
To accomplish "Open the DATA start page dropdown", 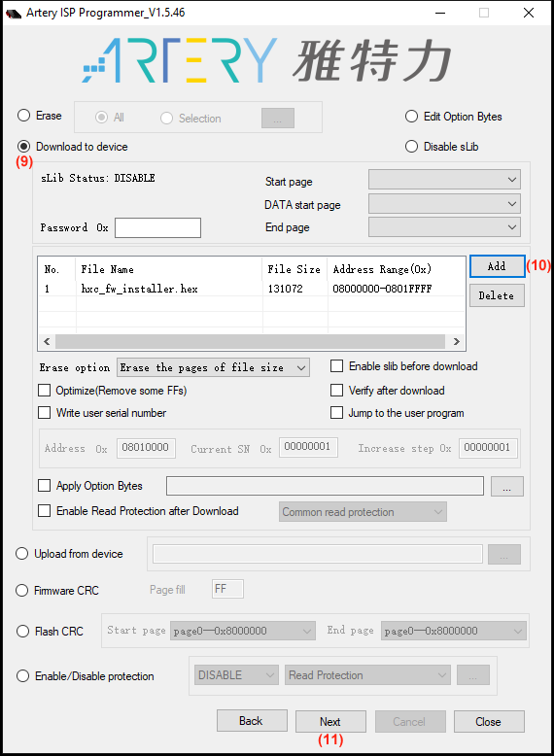I will click(444, 203).
